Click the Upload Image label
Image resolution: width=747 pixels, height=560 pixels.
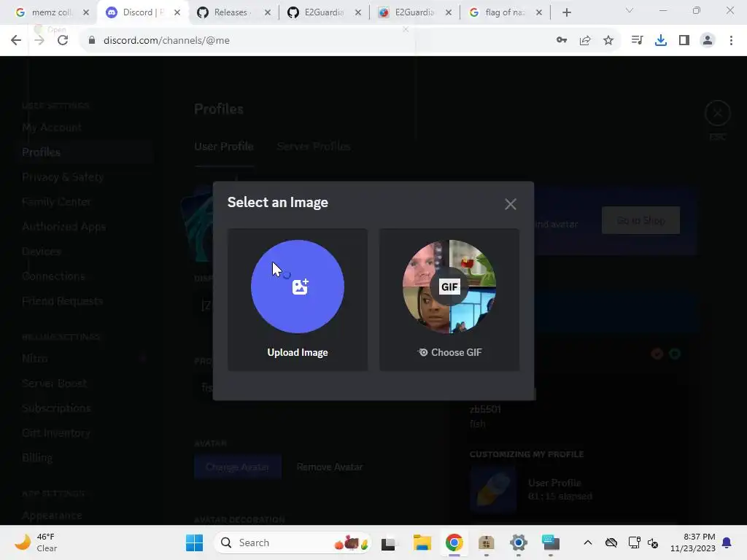click(x=298, y=352)
